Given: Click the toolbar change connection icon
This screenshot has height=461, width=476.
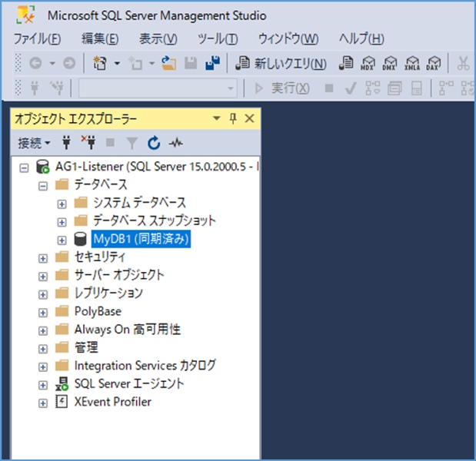Looking at the screenshot, I should (x=57, y=88).
